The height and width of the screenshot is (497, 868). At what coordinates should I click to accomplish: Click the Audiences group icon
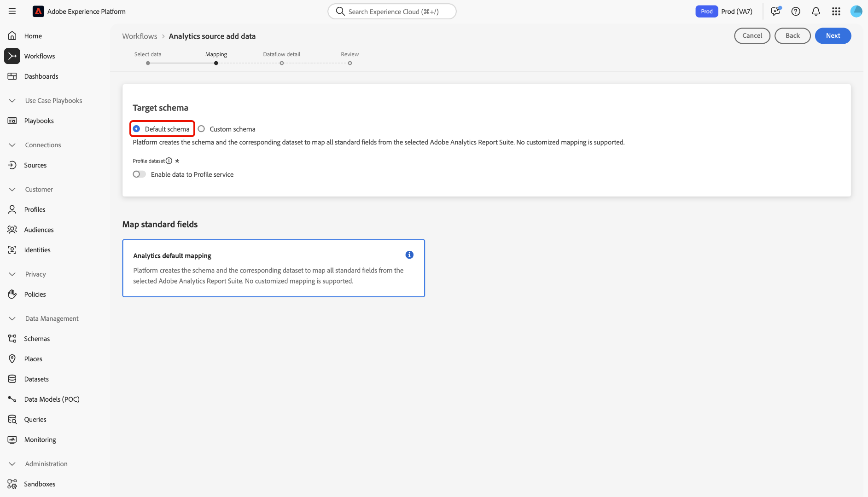pyautogui.click(x=12, y=230)
